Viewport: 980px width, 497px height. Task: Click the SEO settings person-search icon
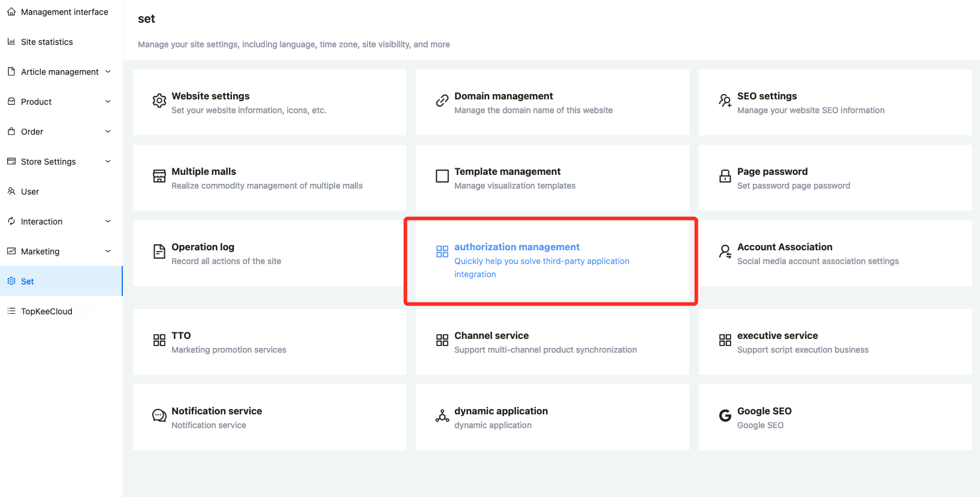coord(725,101)
